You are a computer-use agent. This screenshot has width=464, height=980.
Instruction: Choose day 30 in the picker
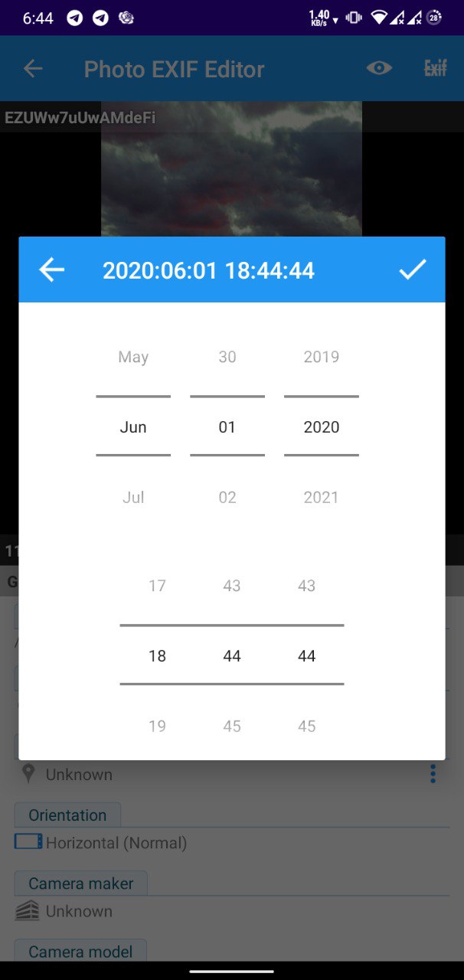coord(227,357)
